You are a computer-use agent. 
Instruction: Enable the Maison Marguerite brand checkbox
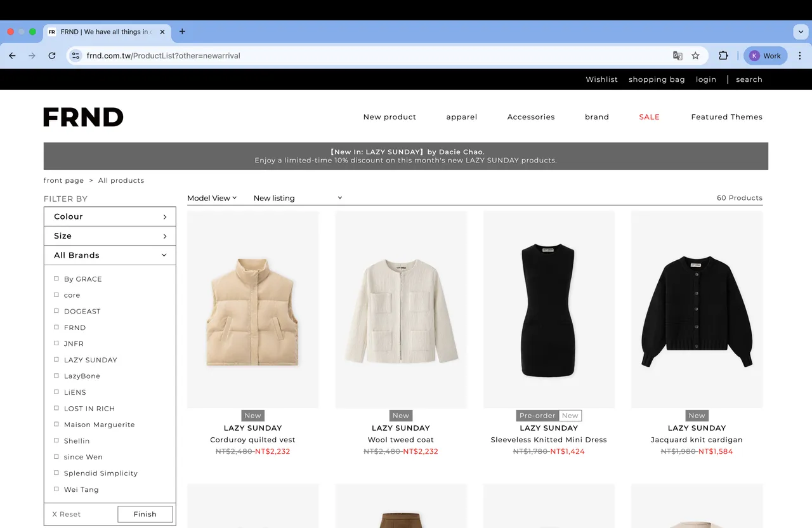coord(56,425)
